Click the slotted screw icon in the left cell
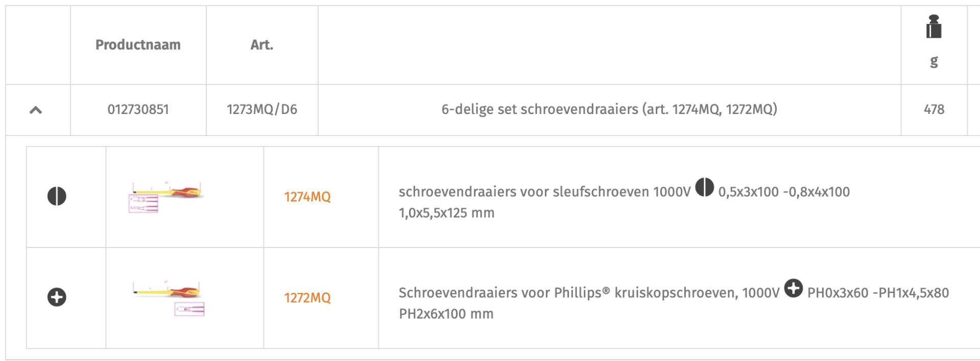 click(57, 196)
